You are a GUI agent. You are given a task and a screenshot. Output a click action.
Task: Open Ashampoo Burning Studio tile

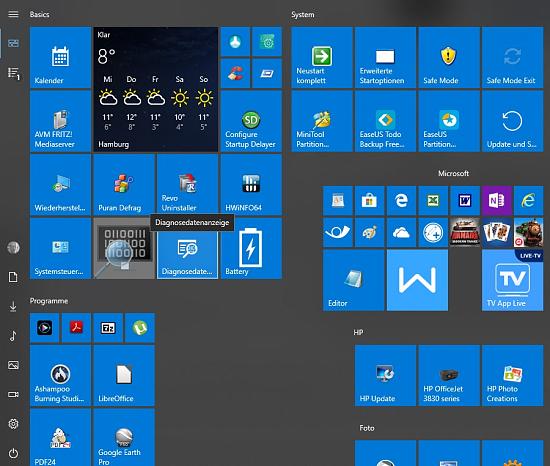coord(60,376)
